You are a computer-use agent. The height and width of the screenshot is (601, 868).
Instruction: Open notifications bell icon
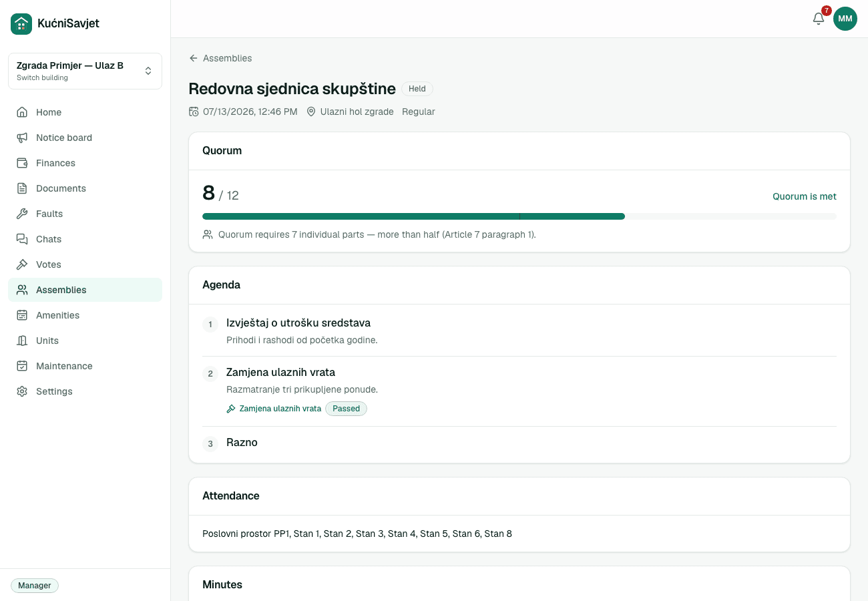819,19
